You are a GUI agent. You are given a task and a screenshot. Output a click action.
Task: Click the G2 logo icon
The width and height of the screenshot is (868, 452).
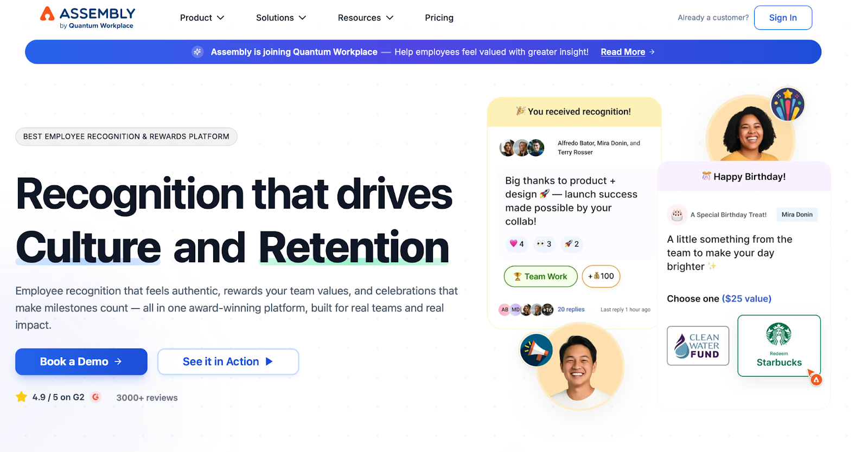point(96,397)
